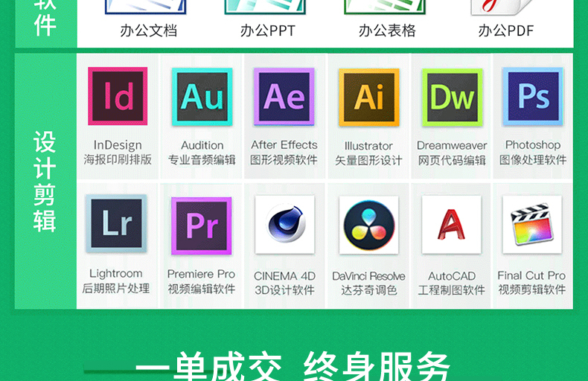The image size is (588, 381).
Task: Click the 网页代码编辑 description
Action: point(452,161)
